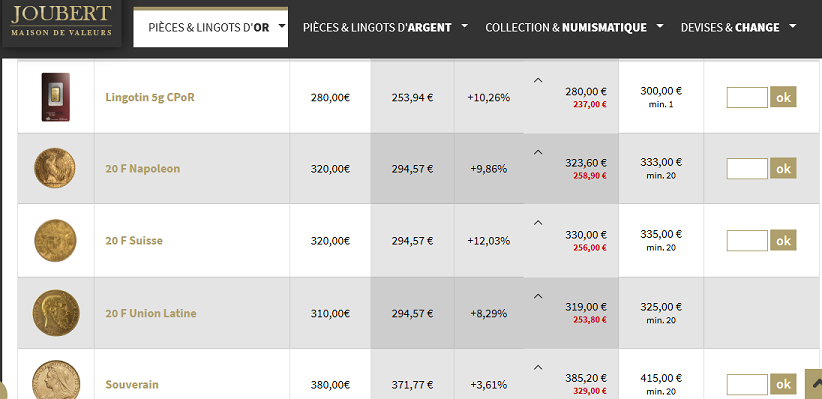Click the back-to-top arrow button

[815, 383]
